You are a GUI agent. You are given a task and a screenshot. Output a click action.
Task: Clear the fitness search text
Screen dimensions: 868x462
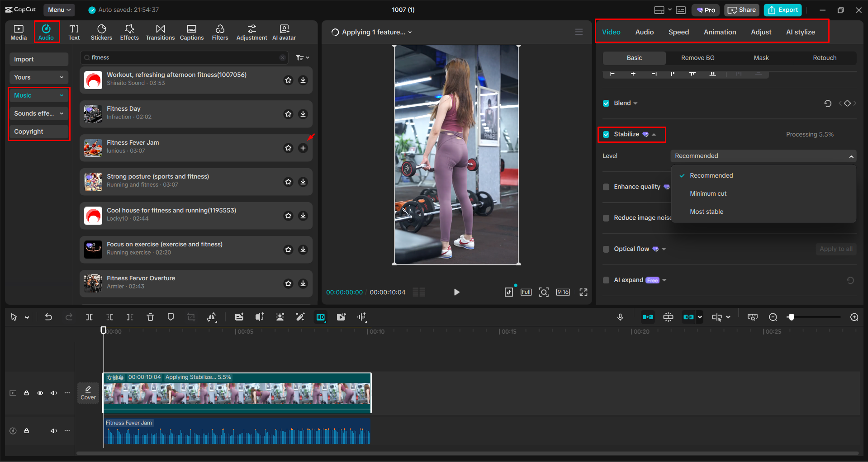(283, 57)
